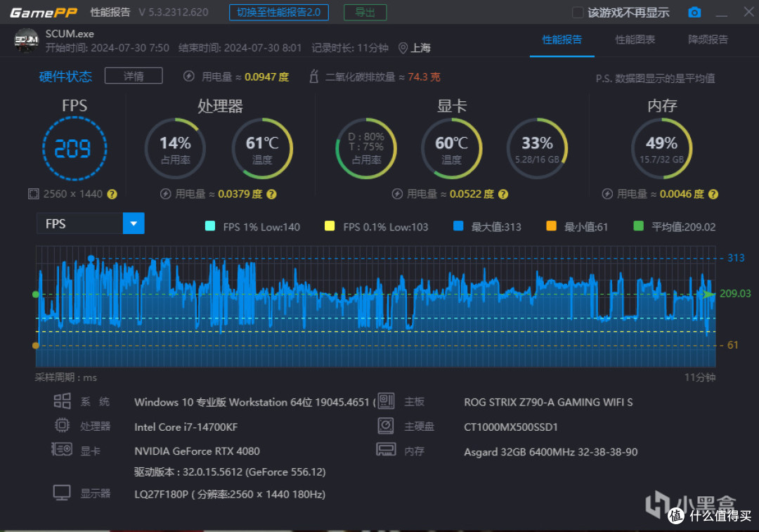This screenshot has height=532, width=759.
Task: Switch to the 性能图表 tab
Action: click(635, 39)
